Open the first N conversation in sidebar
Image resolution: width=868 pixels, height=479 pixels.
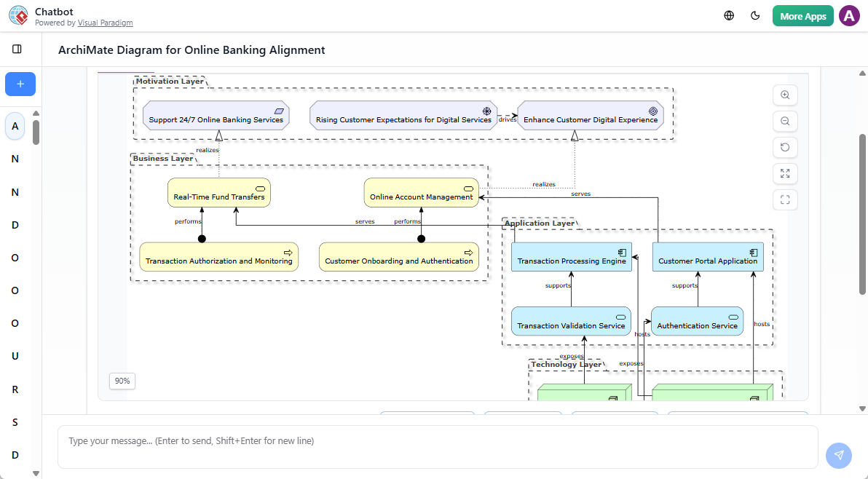(15, 159)
